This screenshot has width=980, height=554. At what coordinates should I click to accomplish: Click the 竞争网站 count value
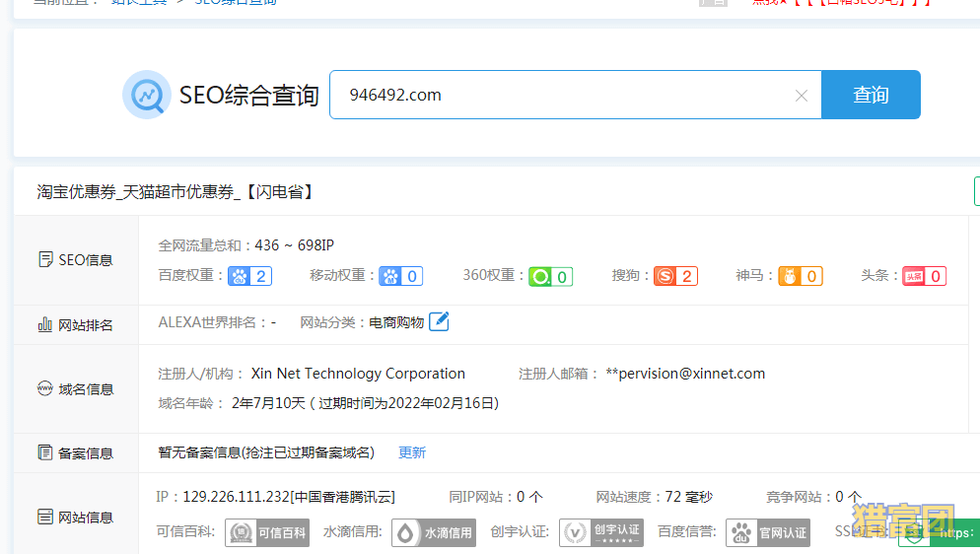coord(848,497)
